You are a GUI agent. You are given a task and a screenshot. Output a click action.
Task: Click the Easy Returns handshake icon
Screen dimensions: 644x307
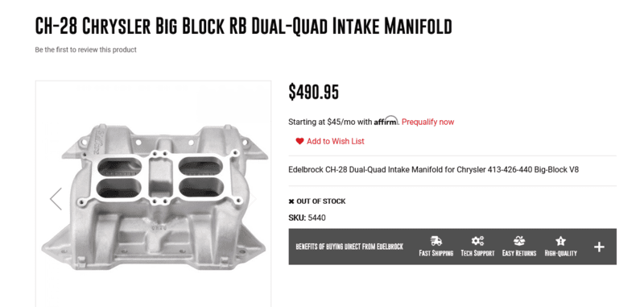click(x=519, y=241)
